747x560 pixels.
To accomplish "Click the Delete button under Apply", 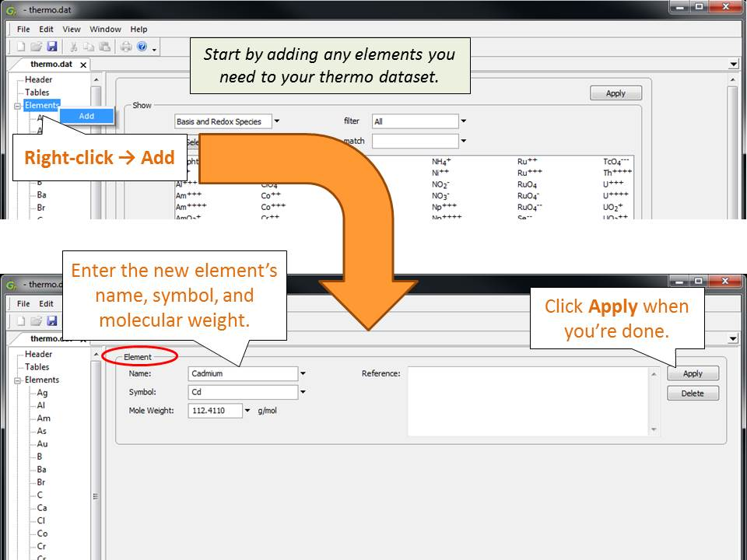I will [x=693, y=394].
